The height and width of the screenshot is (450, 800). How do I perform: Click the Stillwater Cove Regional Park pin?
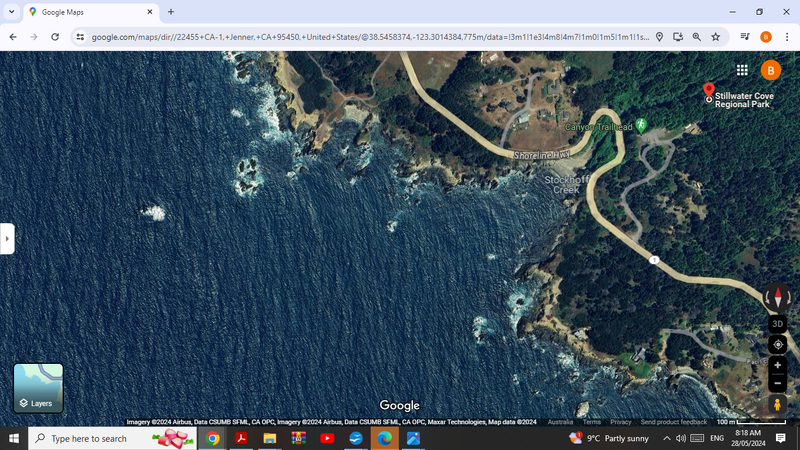[x=709, y=93]
